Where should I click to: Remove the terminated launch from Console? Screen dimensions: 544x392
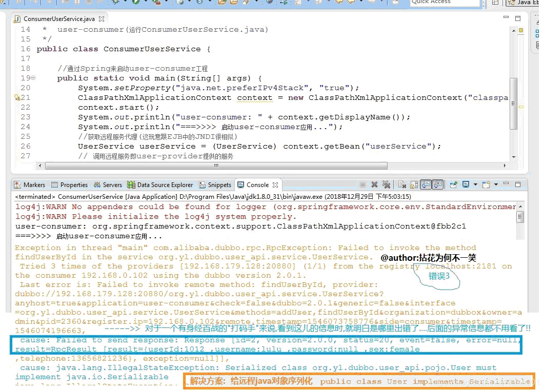click(x=374, y=185)
